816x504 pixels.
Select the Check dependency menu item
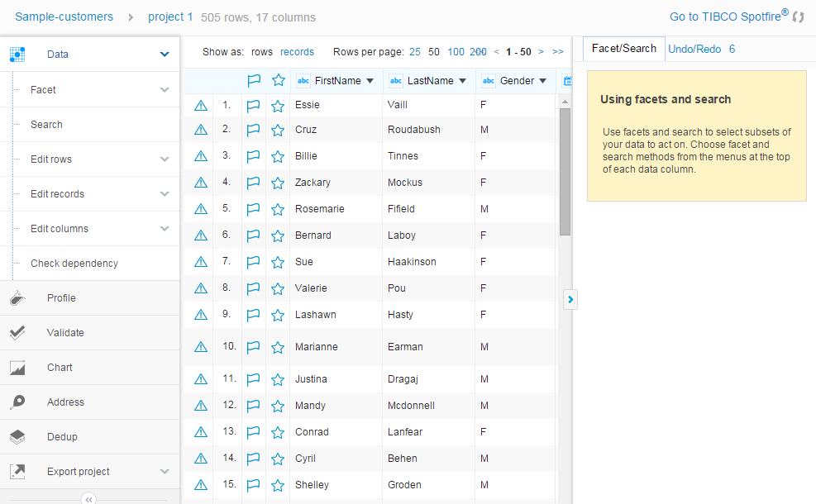[74, 264]
